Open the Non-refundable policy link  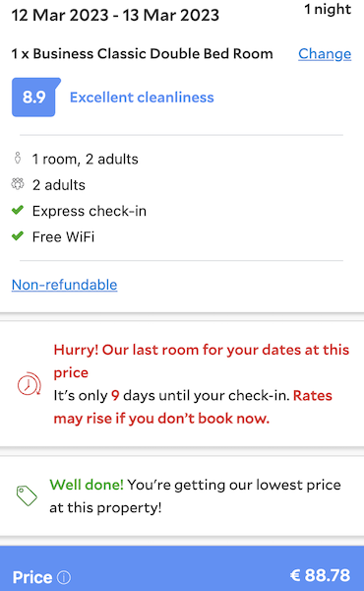click(x=64, y=285)
